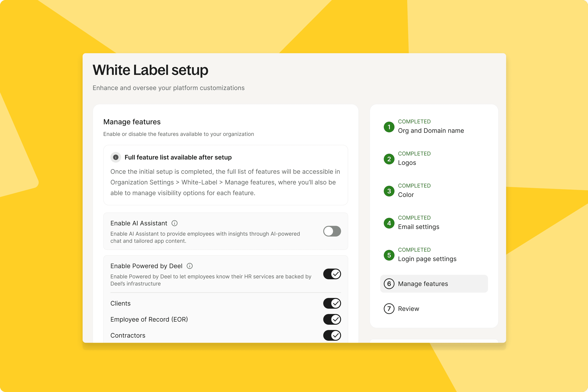Disable the Powered by Deel toggle

pos(332,274)
